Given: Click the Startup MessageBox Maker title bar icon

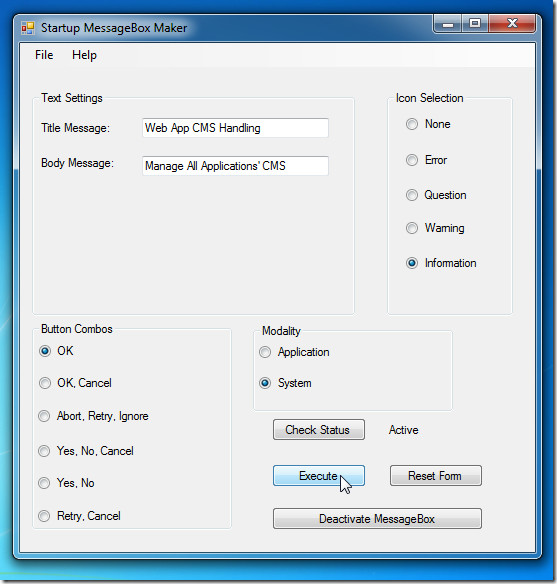Looking at the screenshot, I should click(28, 28).
